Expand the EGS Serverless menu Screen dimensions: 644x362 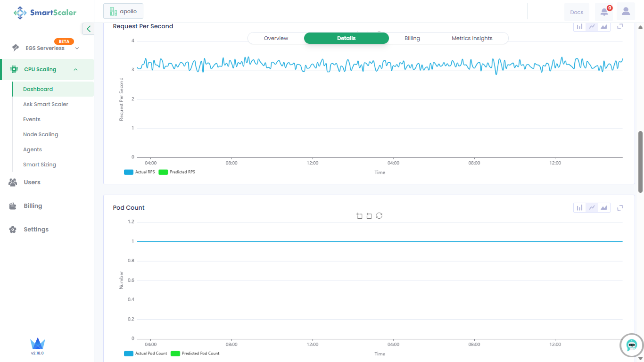click(77, 48)
